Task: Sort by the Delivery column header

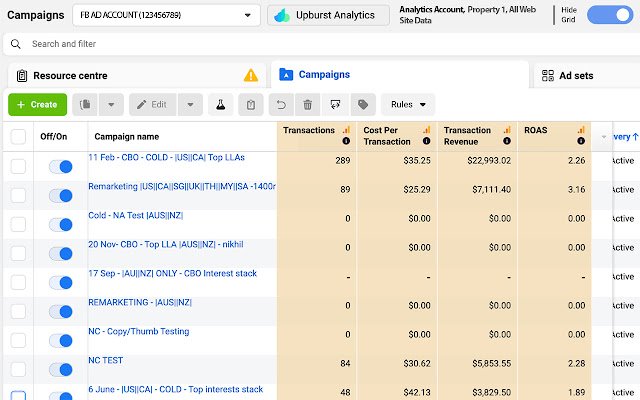Action: pyautogui.click(x=626, y=137)
